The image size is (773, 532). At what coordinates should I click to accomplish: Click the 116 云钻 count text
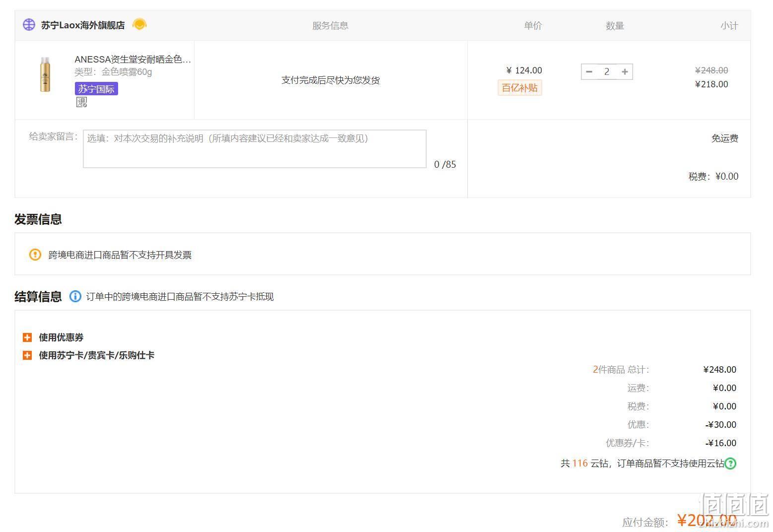tap(580, 464)
